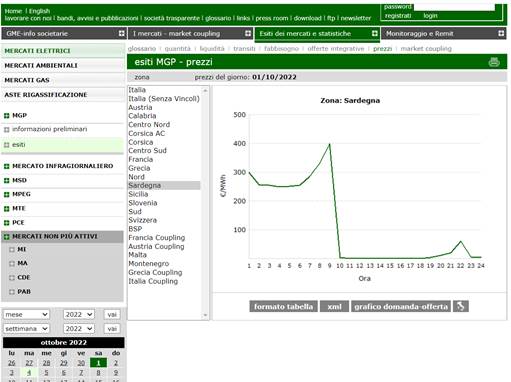Viewport: 511px width, 382px height.
Task: Click the formato tabella button
Action: (x=283, y=306)
